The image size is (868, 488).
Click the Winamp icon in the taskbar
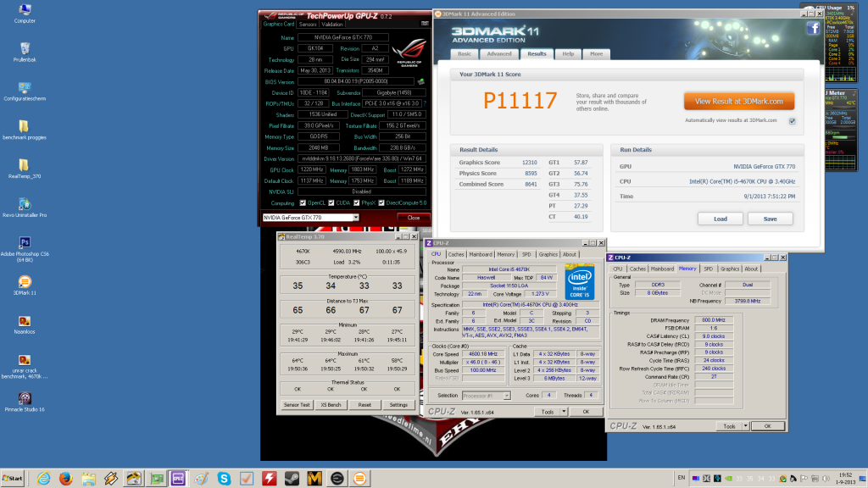point(111,478)
